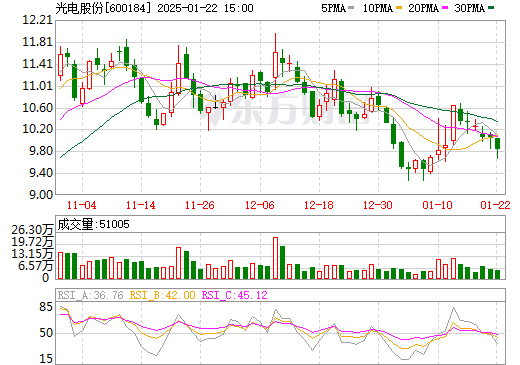This screenshot has height=365, width=520.
Task: Click the 85 RSI axis label
Action: pyautogui.click(x=46, y=307)
